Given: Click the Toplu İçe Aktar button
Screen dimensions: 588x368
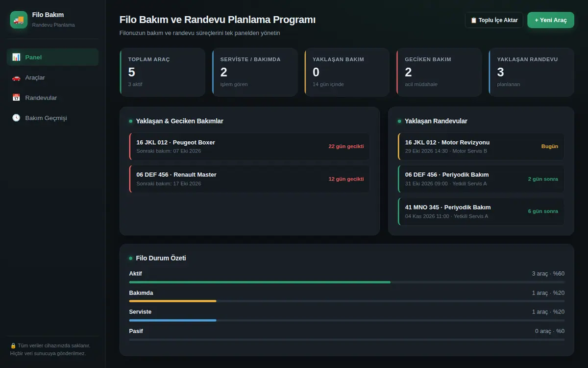Looking at the screenshot, I should (494, 20).
